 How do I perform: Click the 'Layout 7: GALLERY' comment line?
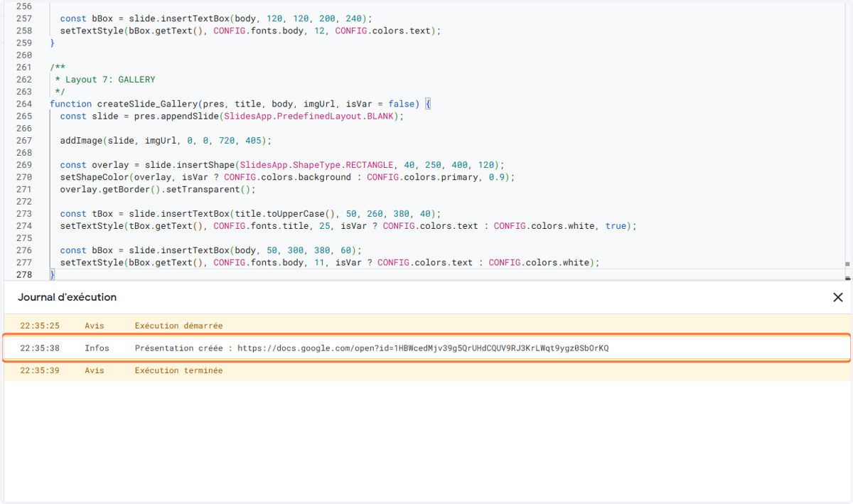(104, 80)
